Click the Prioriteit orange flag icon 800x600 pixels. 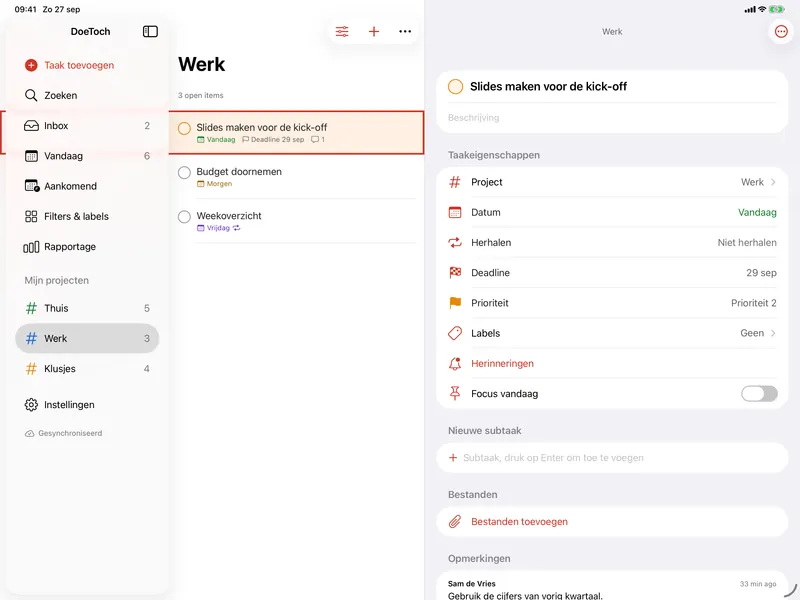pos(455,303)
